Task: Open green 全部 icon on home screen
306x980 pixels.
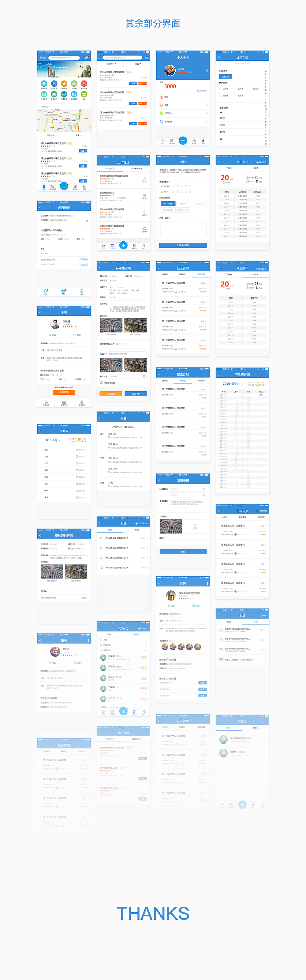Action: [x=84, y=95]
